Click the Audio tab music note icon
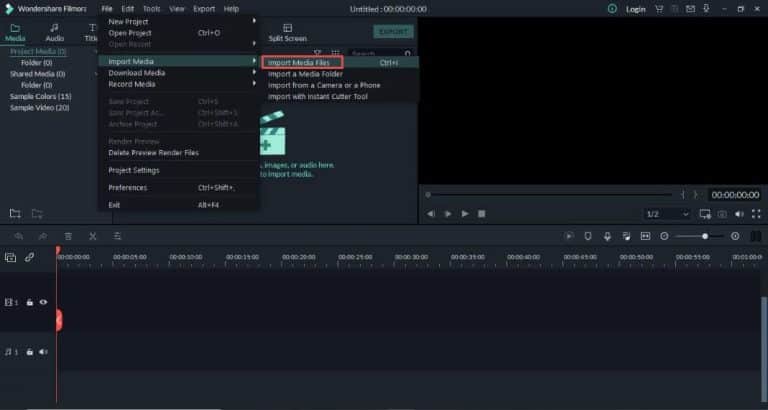This screenshot has width=768, height=410. [55, 32]
